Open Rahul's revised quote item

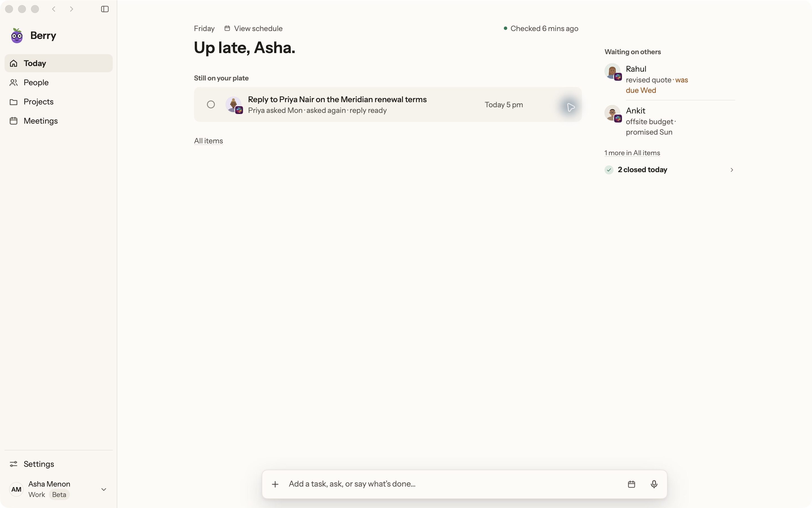[x=670, y=79]
